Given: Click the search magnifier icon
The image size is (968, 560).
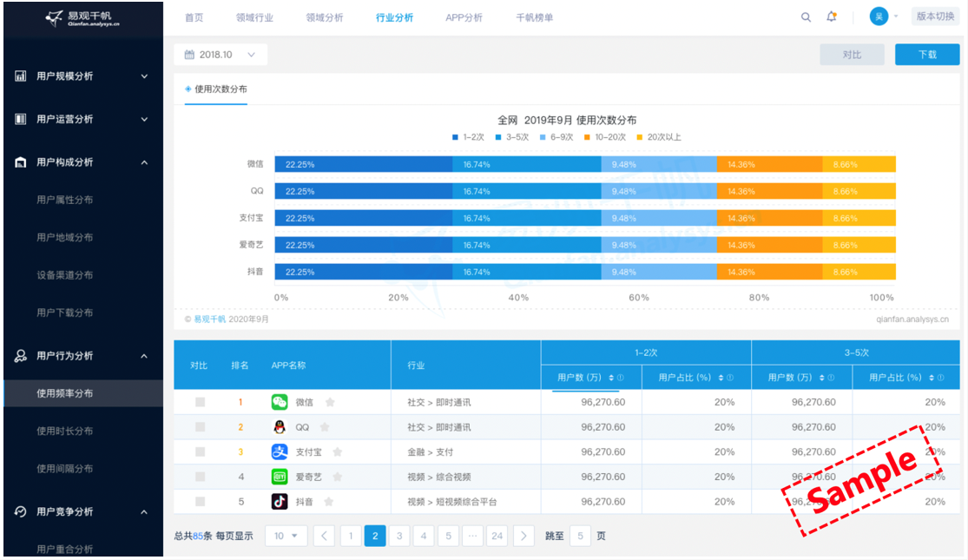Looking at the screenshot, I should 806,17.
